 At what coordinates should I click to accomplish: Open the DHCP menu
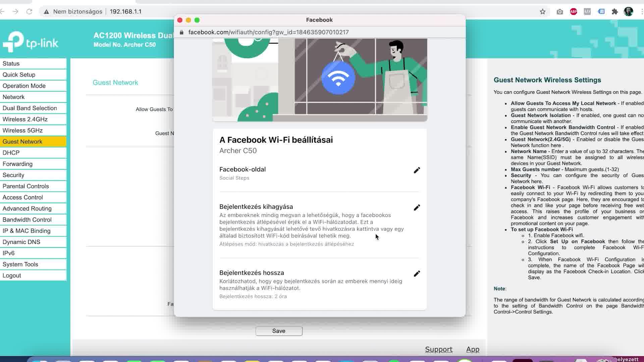[x=33, y=153]
